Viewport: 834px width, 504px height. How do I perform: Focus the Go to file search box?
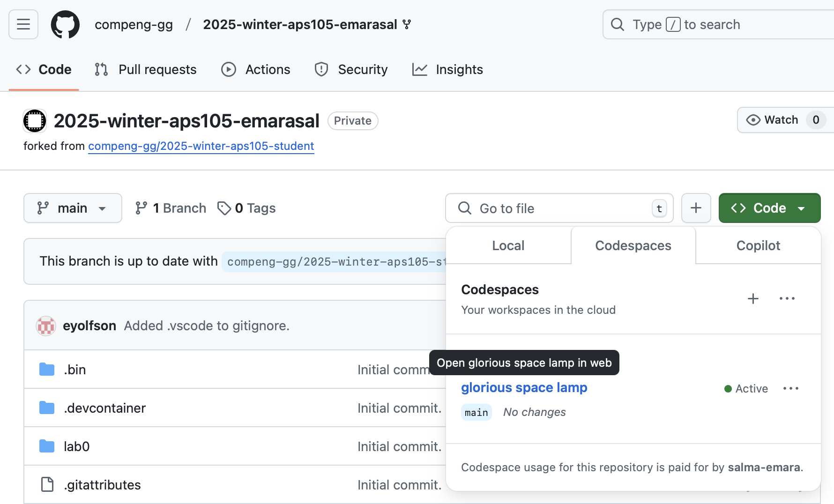point(559,208)
